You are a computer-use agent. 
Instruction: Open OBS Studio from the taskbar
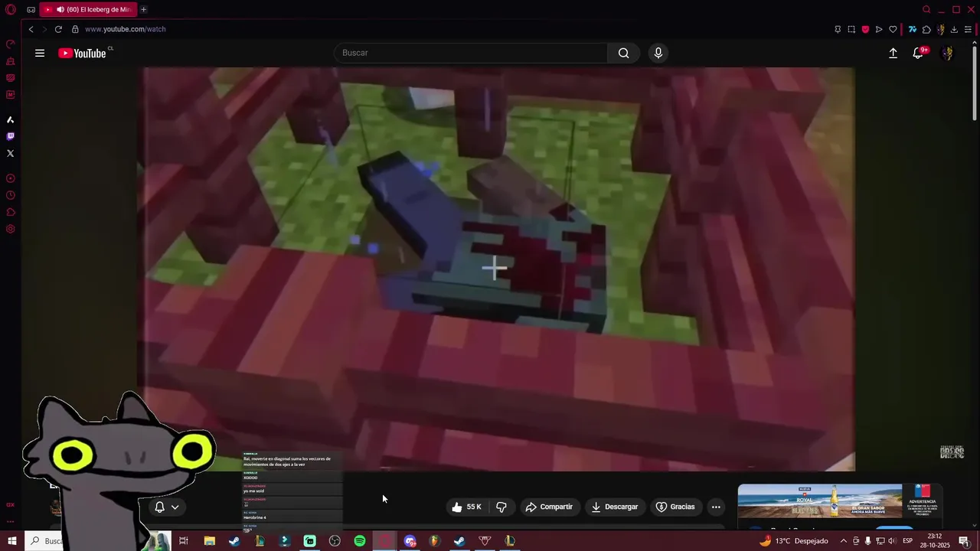click(x=335, y=541)
